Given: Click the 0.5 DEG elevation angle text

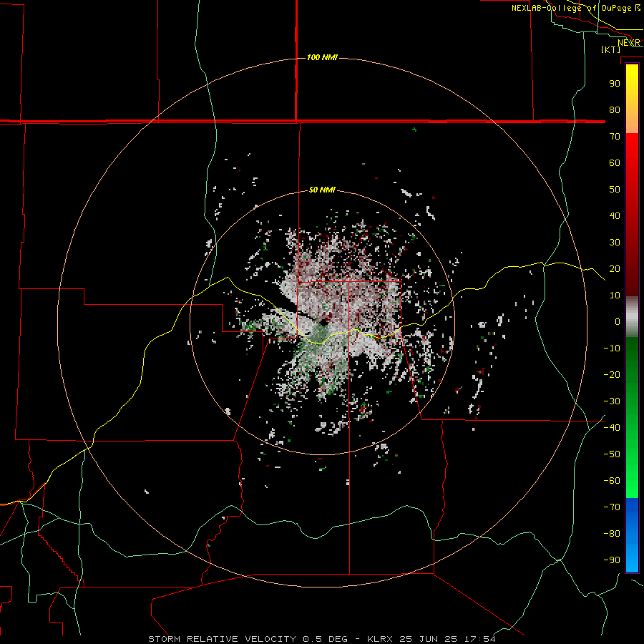Looking at the screenshot, I should pos(325,639).
